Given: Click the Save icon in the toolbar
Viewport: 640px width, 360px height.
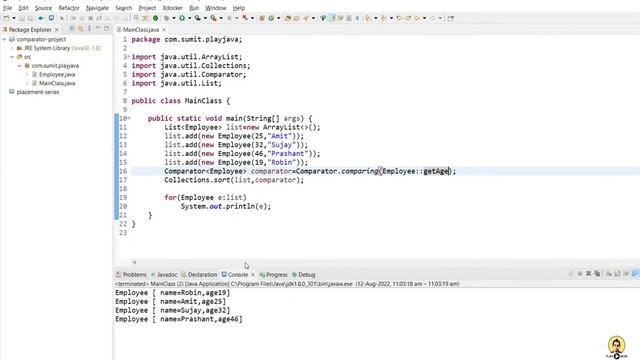Looking at the screenshot, I should click(22, 18).
